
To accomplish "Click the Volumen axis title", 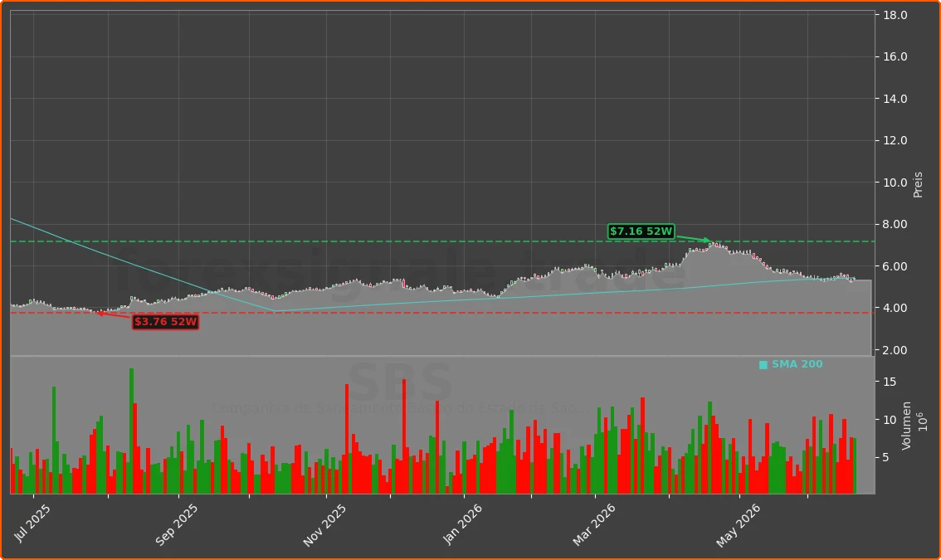I will click(906, 426).
